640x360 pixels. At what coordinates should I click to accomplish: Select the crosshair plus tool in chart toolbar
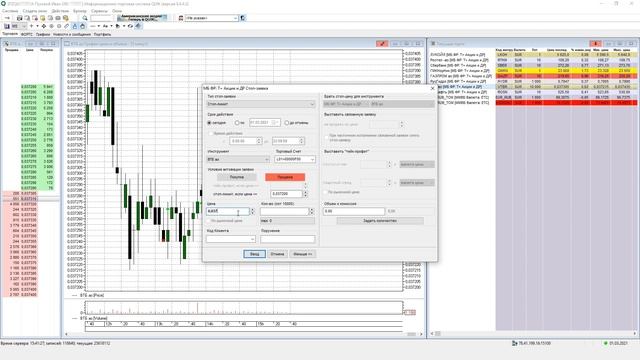pos(31,26)
